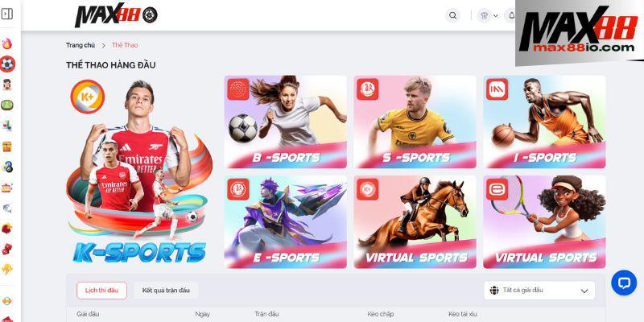Open the E-SPORTS card
Screen dimensions: 644x322
pyautogui.click(x=286, y=222)
